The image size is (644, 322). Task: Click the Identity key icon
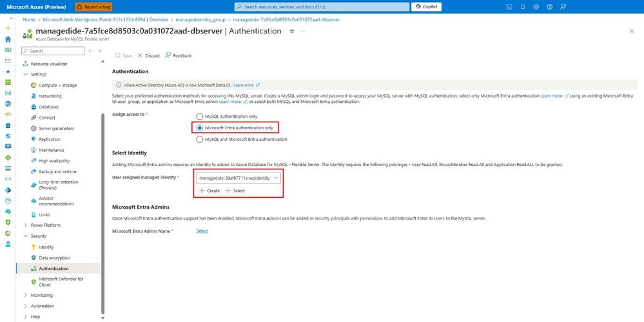tap(34, 247)
